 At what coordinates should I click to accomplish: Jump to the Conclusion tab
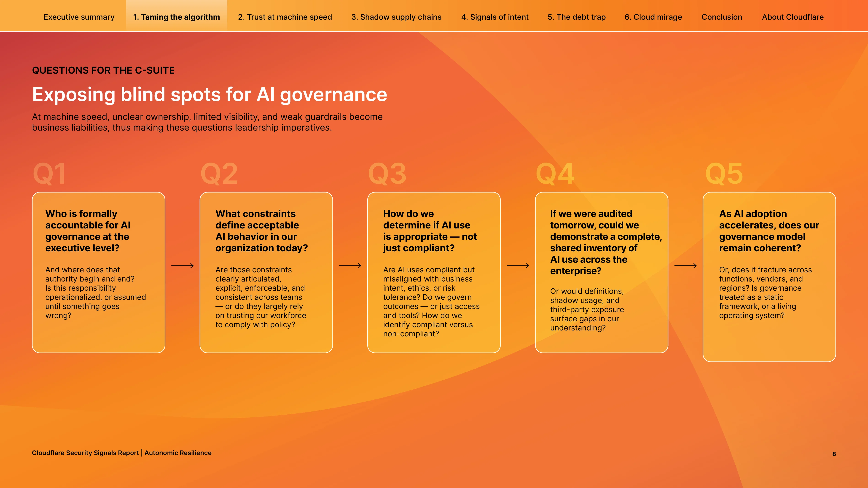coord(722,17)
